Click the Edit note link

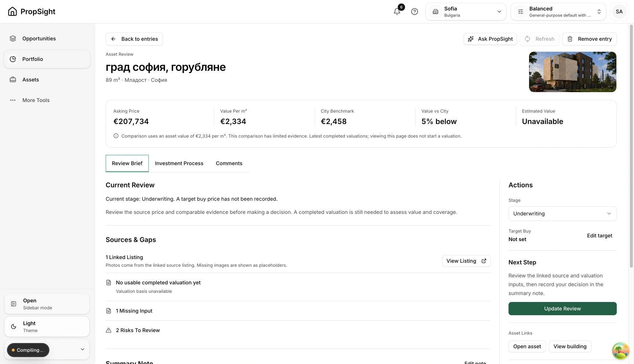pyautogui.click(x=475, y=362)
